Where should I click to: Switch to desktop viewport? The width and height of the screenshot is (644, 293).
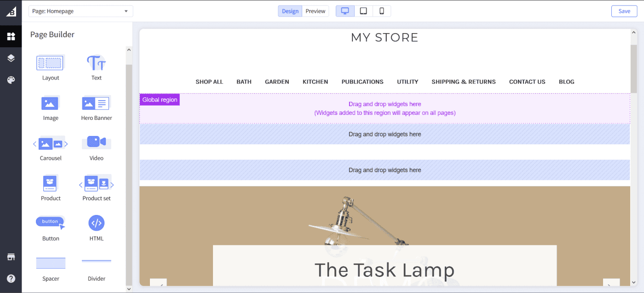pyautogui.click(x=345, y=11)
